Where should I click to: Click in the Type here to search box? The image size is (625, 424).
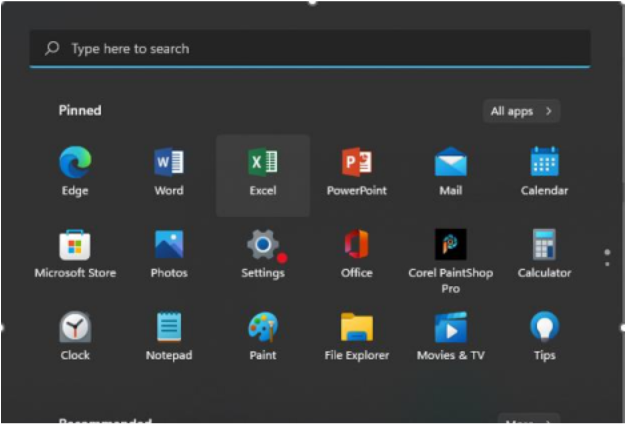click(310, 49)
